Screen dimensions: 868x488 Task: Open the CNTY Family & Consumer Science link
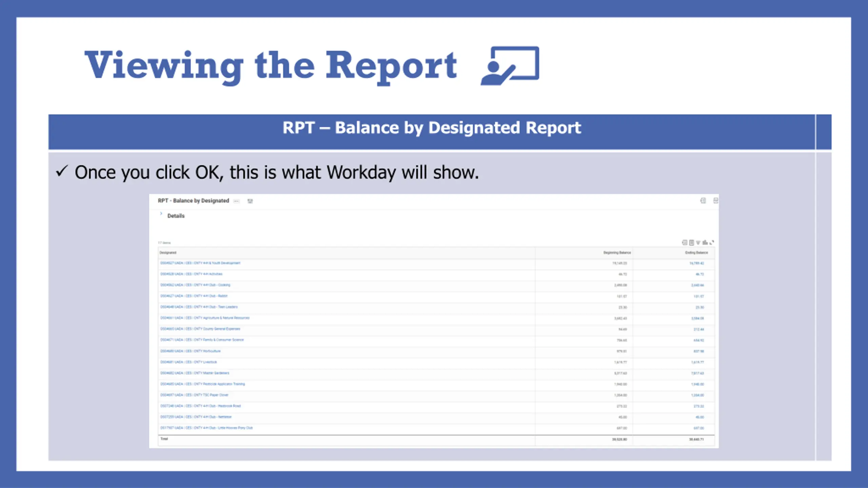tap(202, 340)
